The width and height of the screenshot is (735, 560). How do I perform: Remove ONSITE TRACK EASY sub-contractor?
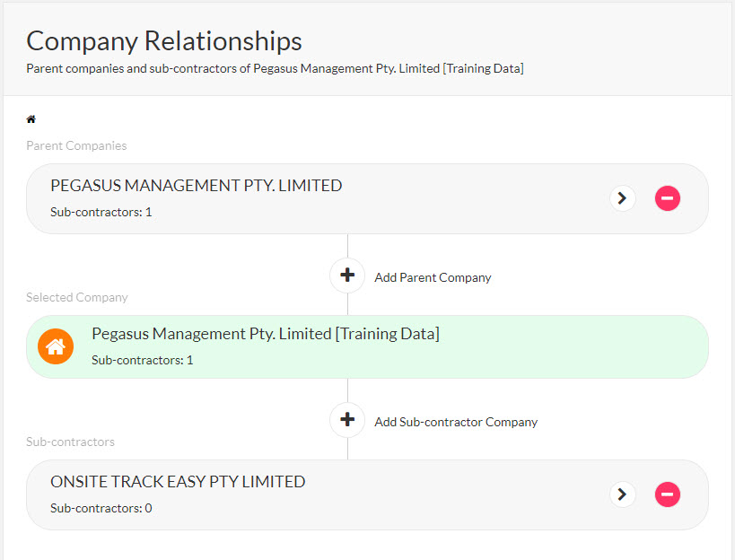(x=667, y=494)
